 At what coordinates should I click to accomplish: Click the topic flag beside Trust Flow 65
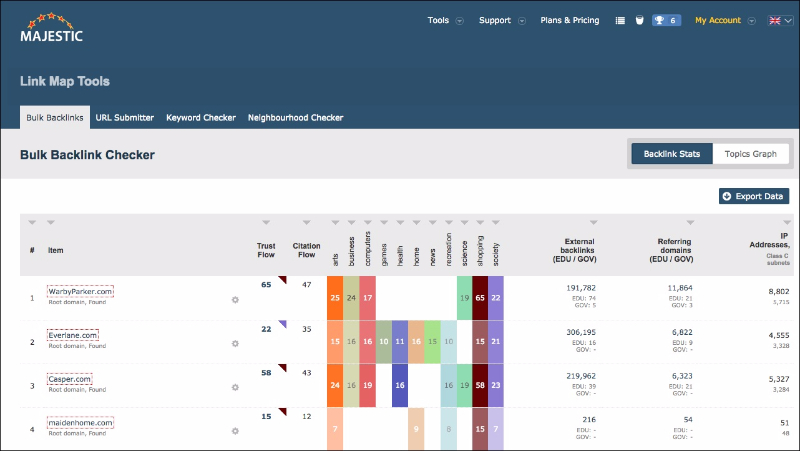coord(283,280)
